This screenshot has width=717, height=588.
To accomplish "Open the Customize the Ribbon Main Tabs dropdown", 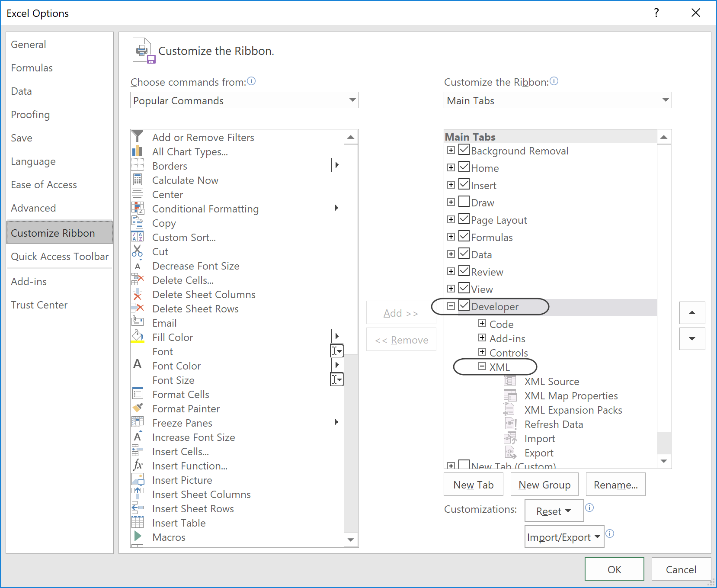I will pyautogui.click(x=557, y=100).
